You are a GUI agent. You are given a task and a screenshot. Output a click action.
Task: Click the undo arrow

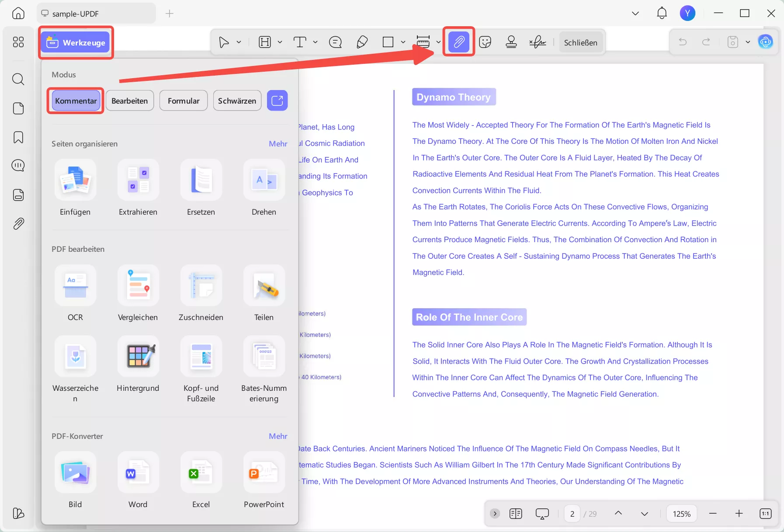(683, 42)
